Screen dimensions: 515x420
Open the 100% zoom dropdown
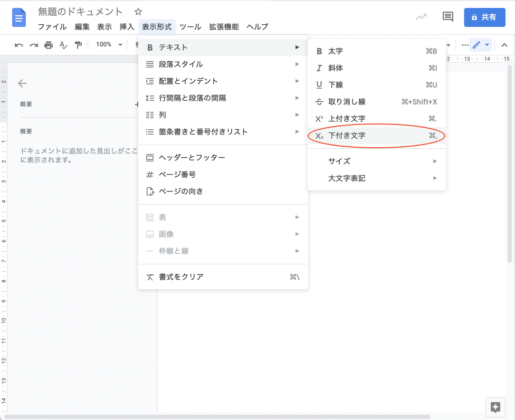tap(109, 45)
